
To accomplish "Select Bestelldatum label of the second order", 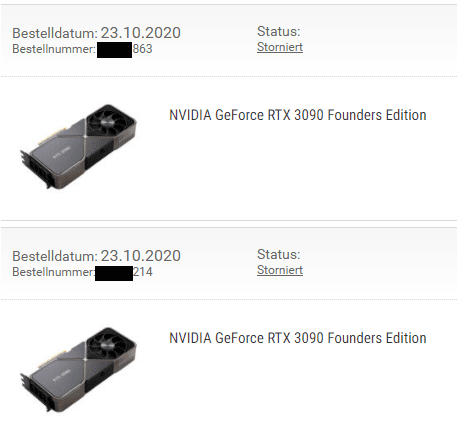I will point(55,256).
